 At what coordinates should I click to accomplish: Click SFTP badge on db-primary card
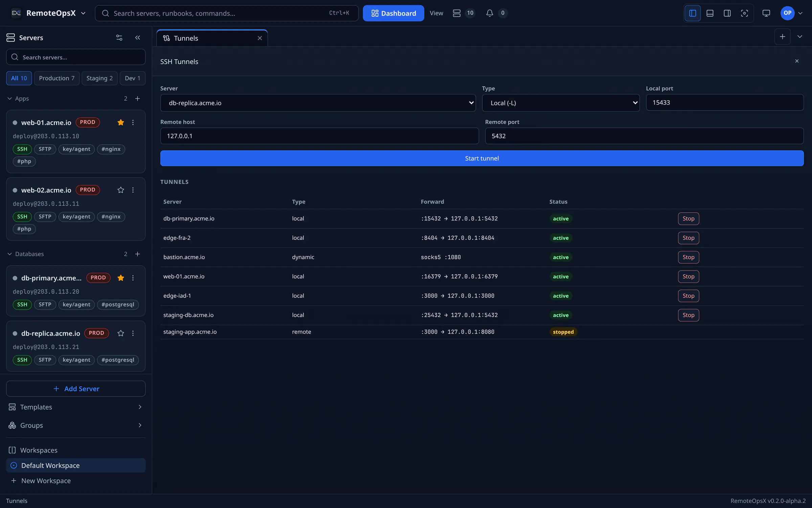(45, 304)
